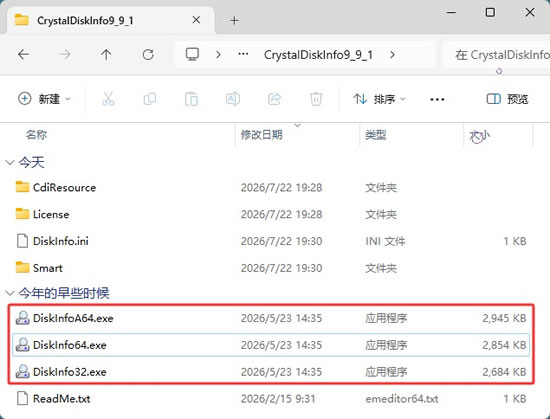Click the 2,854 KB size value

[x=504, y=345]
